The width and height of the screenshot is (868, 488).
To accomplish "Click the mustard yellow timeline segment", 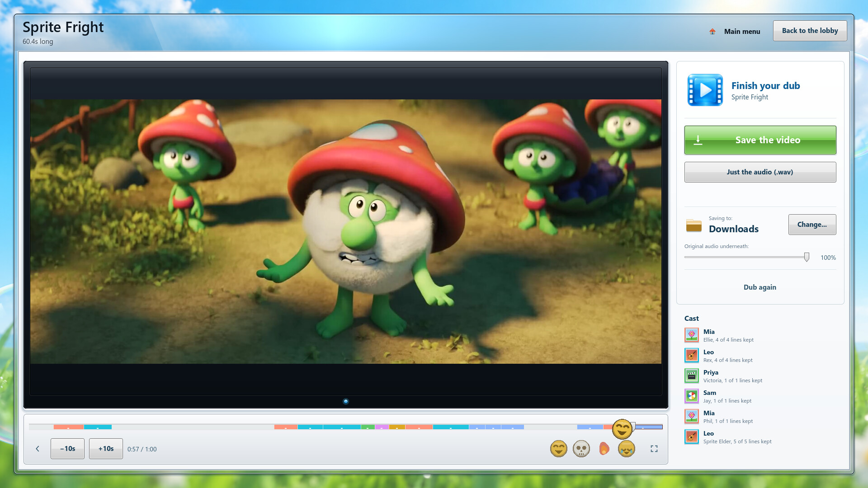I will tap(397, 427).
